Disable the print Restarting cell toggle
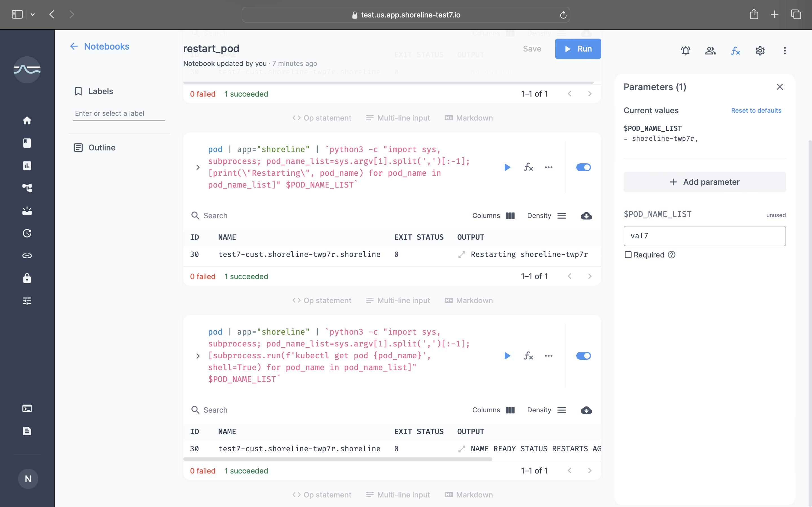This screenshot has width=812, height=507. [583, 167]
